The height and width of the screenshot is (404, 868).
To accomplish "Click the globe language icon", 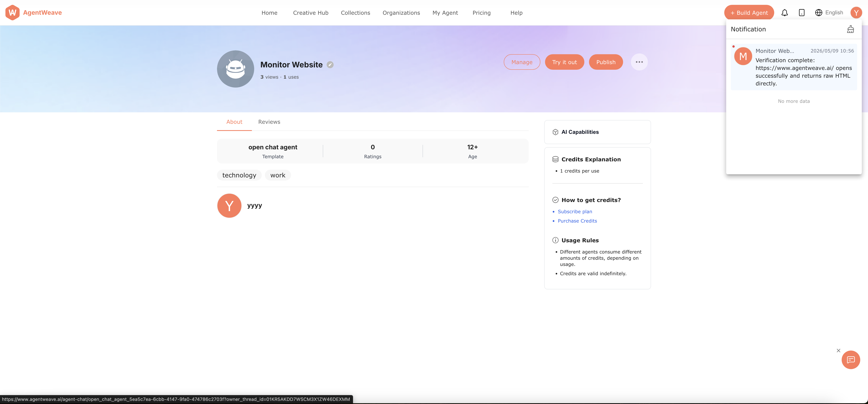I will pyautogui.click(x=818, y=13).
